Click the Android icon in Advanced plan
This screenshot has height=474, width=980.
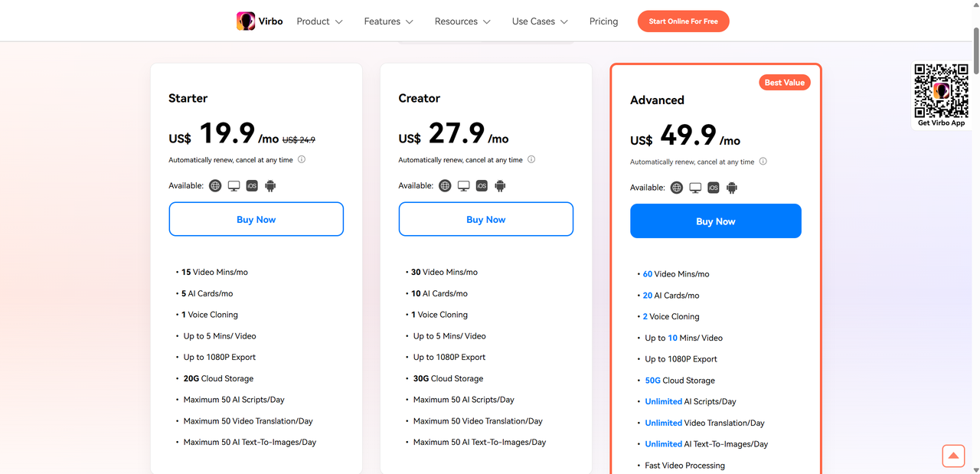click(732, 188)
